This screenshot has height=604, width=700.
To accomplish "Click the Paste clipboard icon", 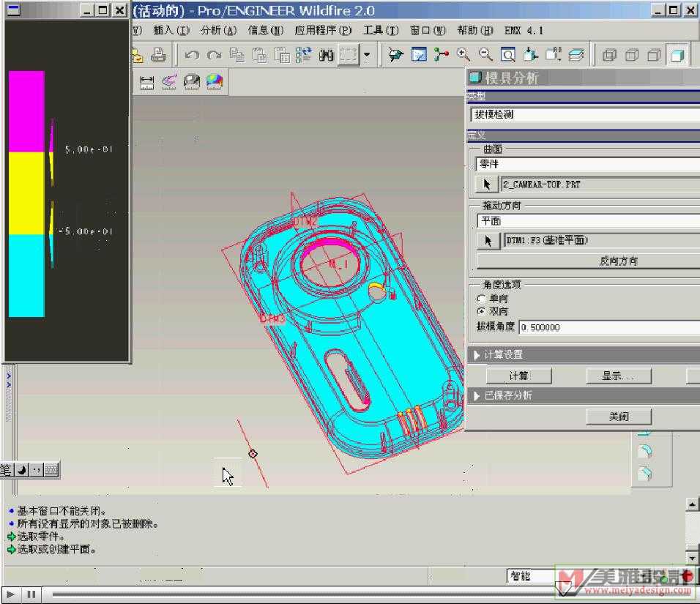I will tap(259, 55).
